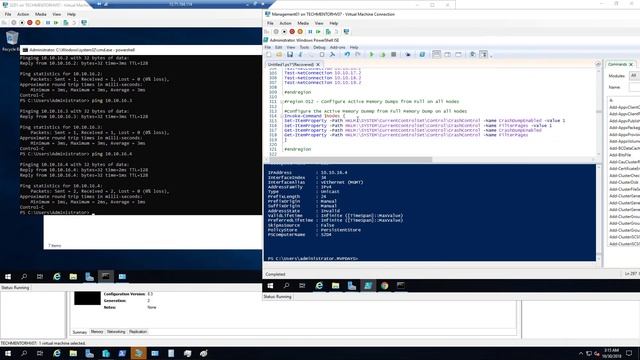Click Run Selection icon in ISE toolbar
The image size is (640, 360).
pos(382,54)
